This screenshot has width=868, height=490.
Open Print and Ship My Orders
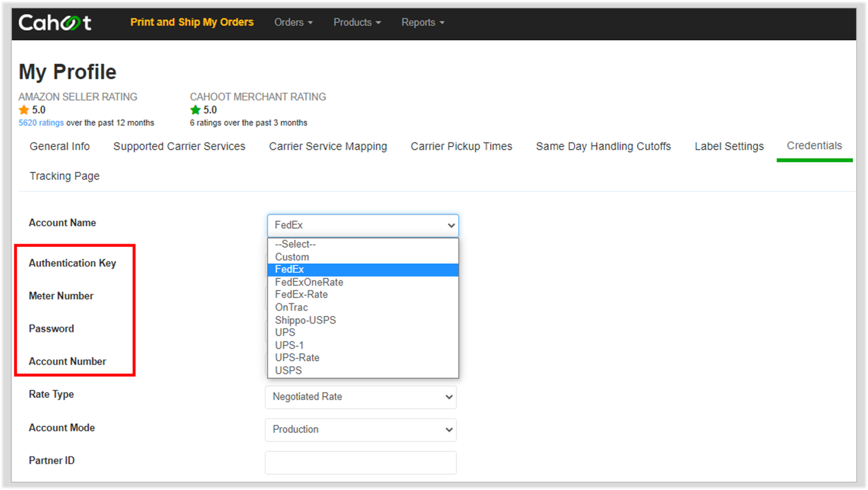pos(192,22)
